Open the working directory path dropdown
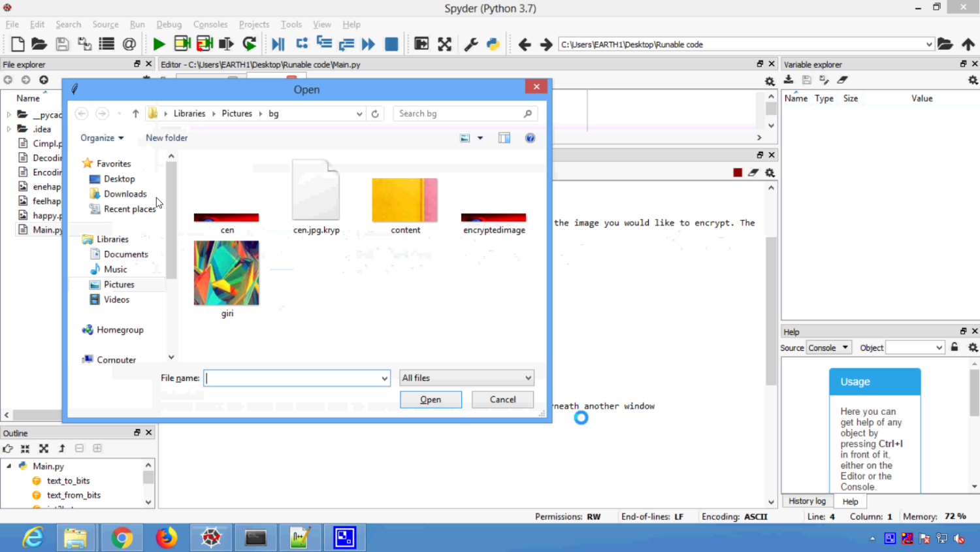This screenshot has height=552, width=980. [929, 44]
